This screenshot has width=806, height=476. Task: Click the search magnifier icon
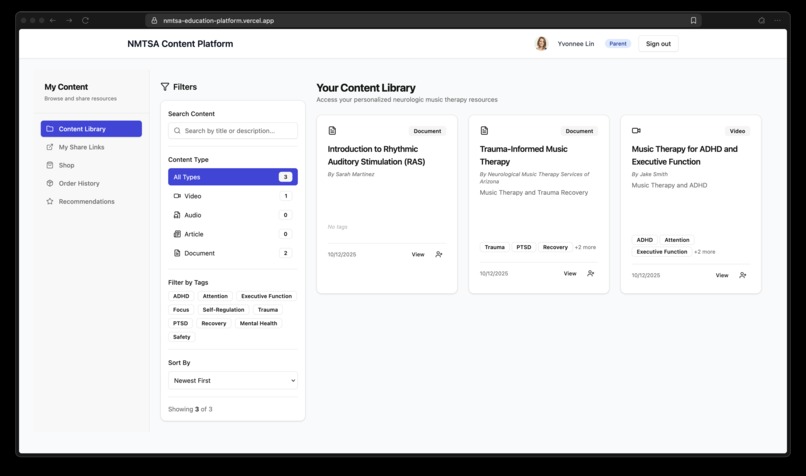(177, 131)
